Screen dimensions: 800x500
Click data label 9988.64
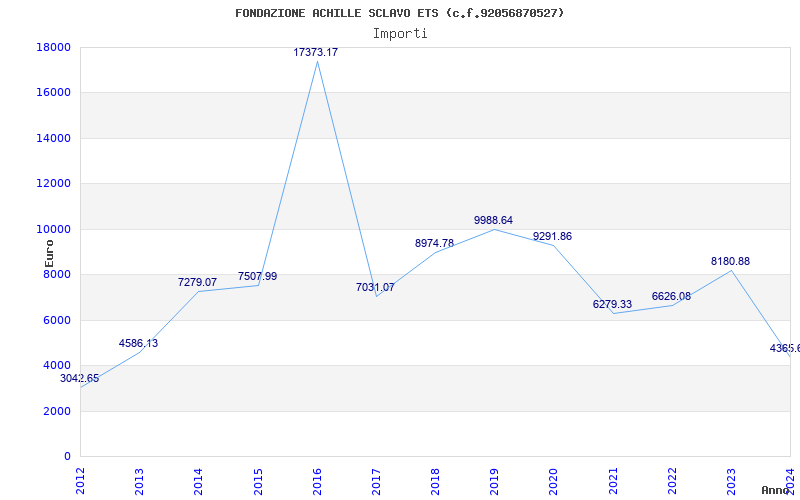tap(493, 220)
